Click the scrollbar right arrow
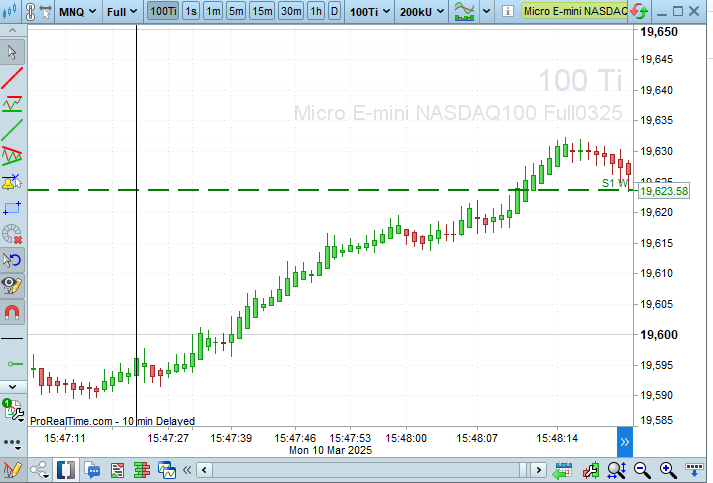Screen dimensions: 713x483 [539, 470]
